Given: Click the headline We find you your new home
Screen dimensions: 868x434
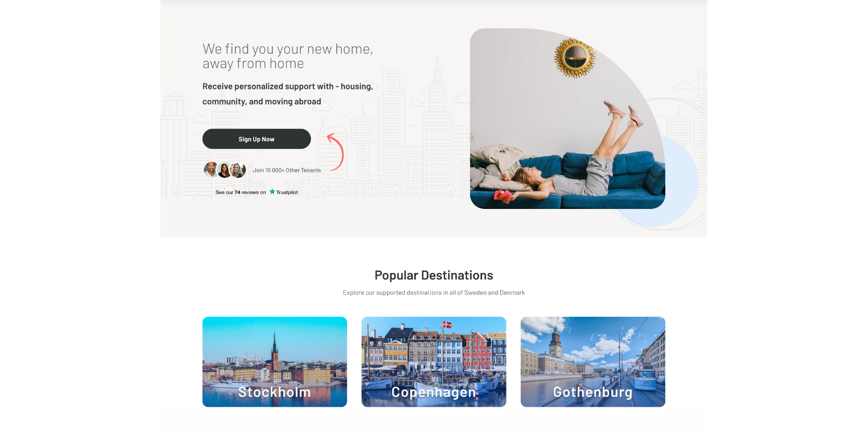Looking at the screenshot, I should click(x=288, y=56).
